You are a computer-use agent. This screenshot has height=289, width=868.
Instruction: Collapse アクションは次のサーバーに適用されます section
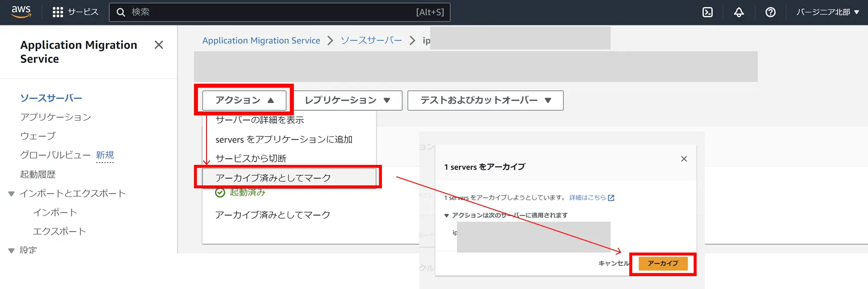pyautogui.click(x=447, y=215)
